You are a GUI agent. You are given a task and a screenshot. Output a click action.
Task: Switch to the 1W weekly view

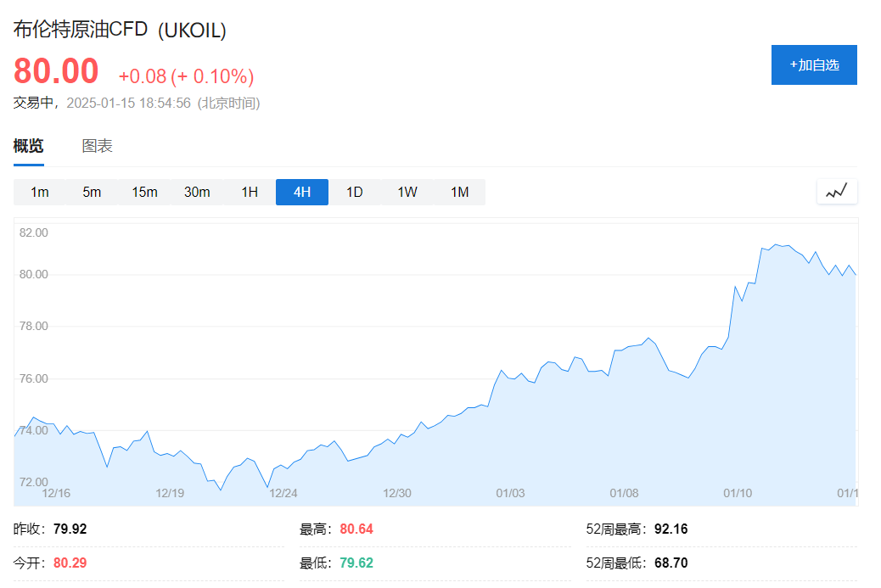407,192
